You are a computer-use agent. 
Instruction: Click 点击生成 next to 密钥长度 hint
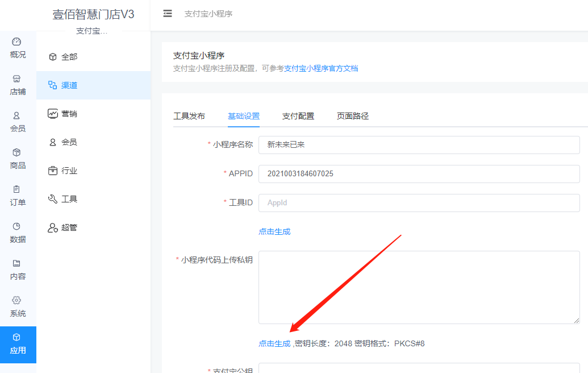pyautogui.click(x=274, y=343)
